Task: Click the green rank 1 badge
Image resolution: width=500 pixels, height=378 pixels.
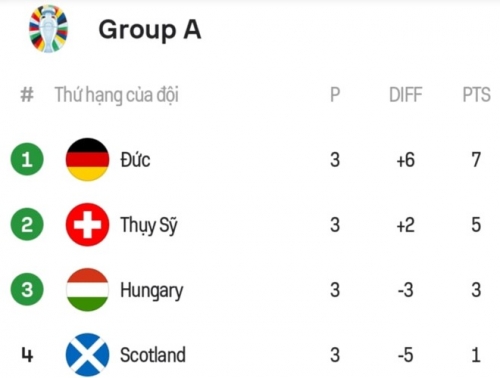Action: pyautogui.click(x=27, y=159)
